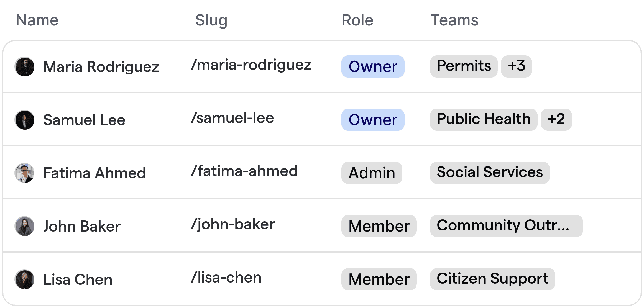Sort by the Name column header
Image resolution: width=644 pixels, height=308 pixels.
(37, 20)
